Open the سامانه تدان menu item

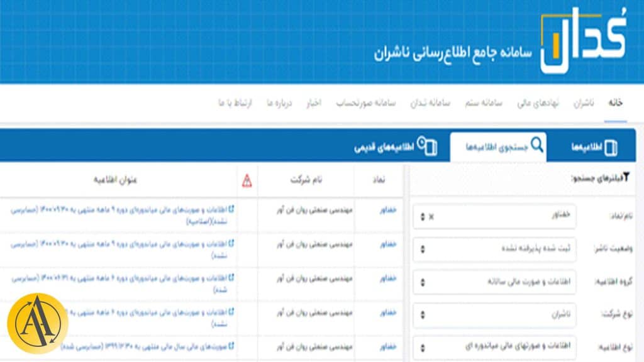(x=430, y=103)
